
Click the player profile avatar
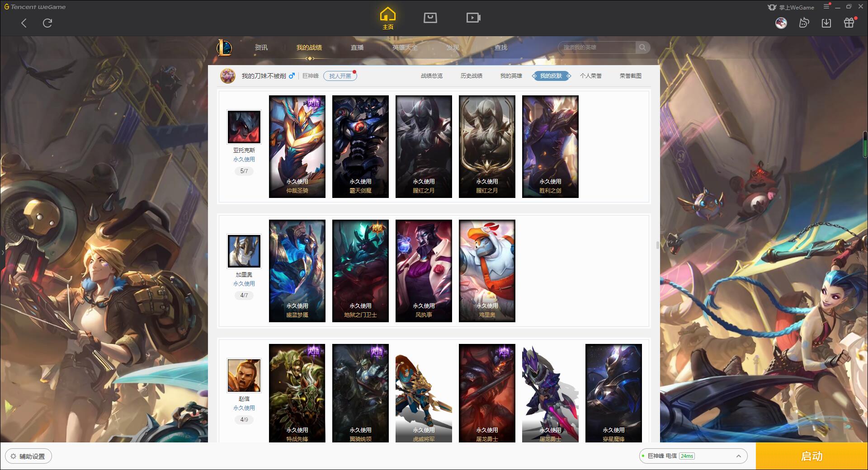[x=228, y=76]
